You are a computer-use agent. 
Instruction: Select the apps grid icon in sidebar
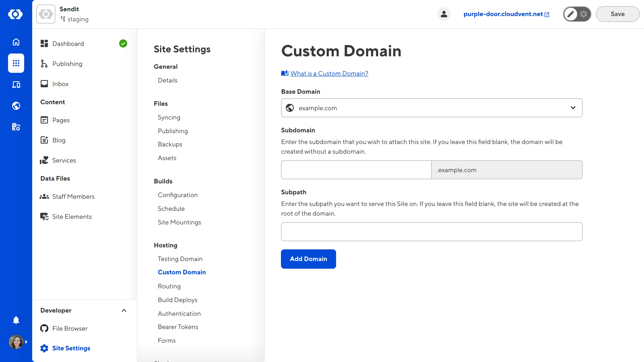pos(16,63)
